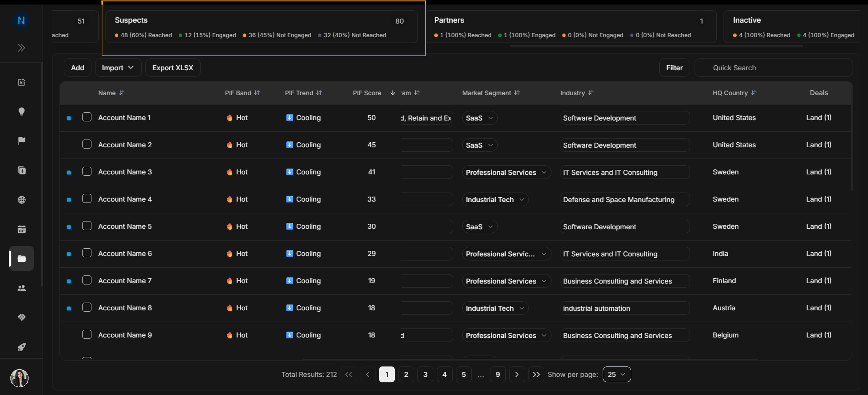Open the Filter button
Screen dimensions: 868x395
[x=674, y=68]
